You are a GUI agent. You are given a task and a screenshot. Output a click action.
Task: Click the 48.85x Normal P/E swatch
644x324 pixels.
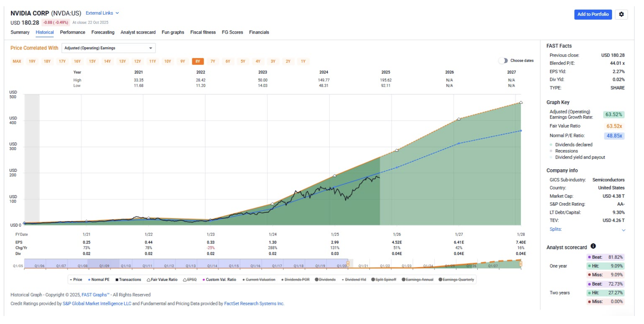tap(614, 136)
